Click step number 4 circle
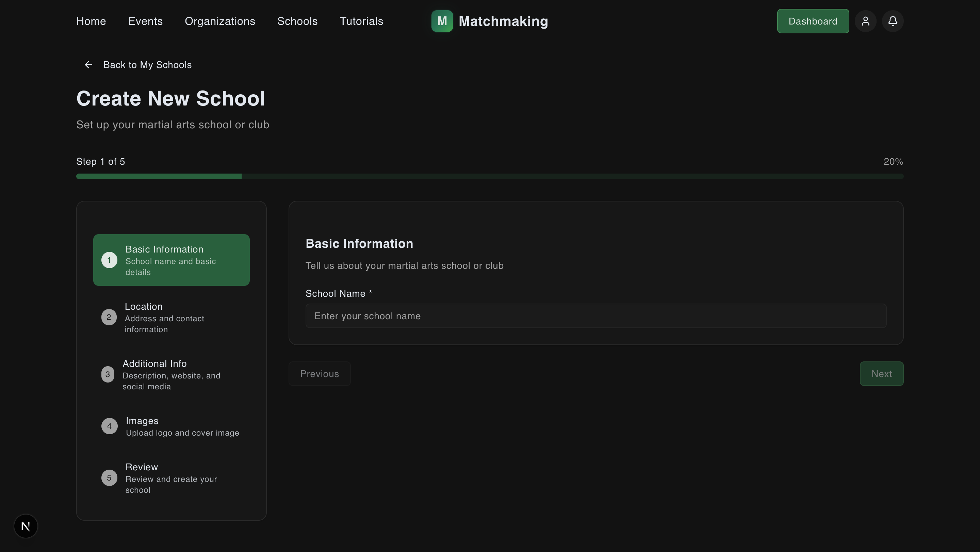980x552 pixels. click(109, 426)
